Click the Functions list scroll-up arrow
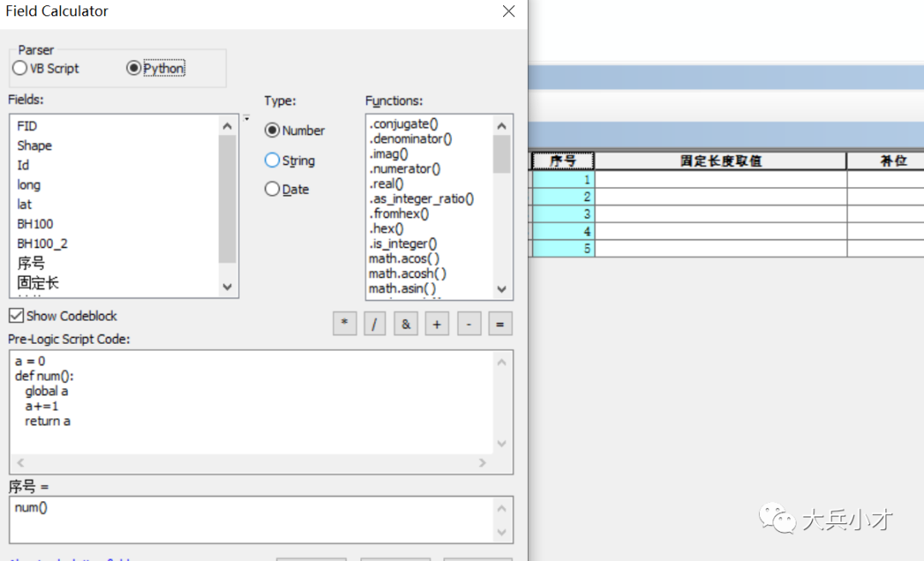 [x=501, y=126]
